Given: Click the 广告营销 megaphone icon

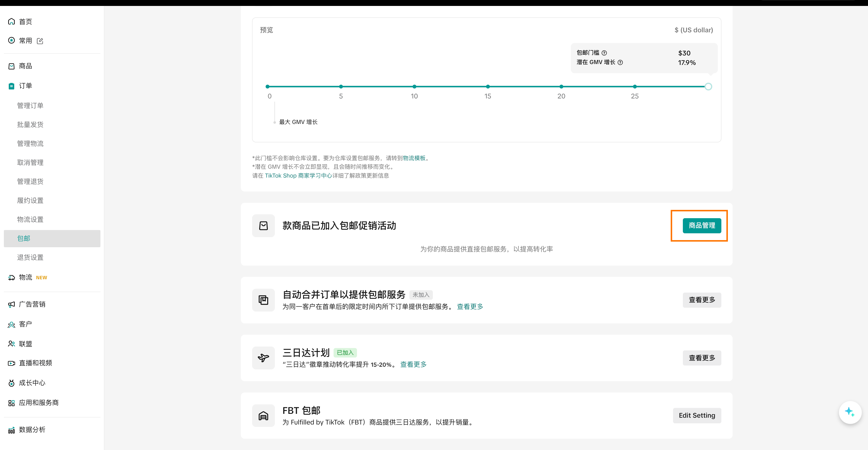Looking at the screenshot, I should (12, 304).
